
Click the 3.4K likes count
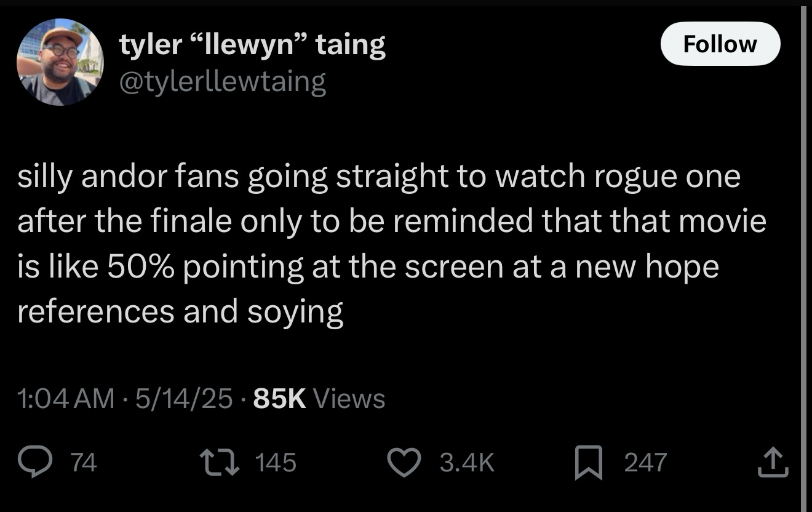click(x=468, y=462)
